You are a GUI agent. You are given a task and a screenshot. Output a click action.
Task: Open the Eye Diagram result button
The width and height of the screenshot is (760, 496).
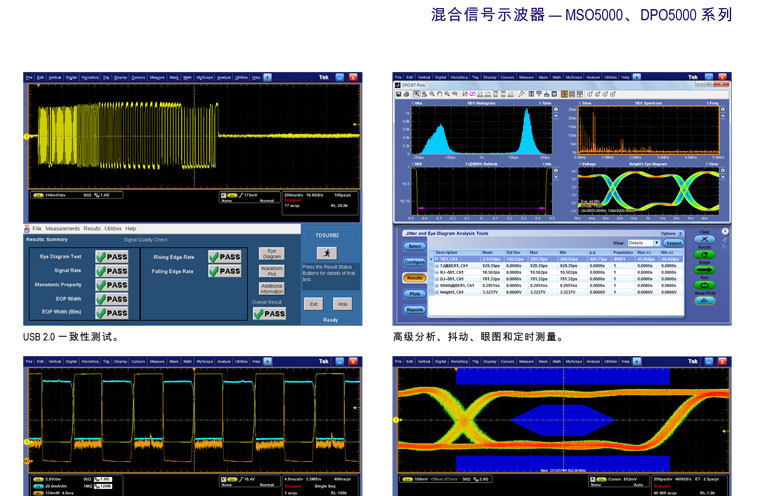pyautogui.click(x=271, y=254)
